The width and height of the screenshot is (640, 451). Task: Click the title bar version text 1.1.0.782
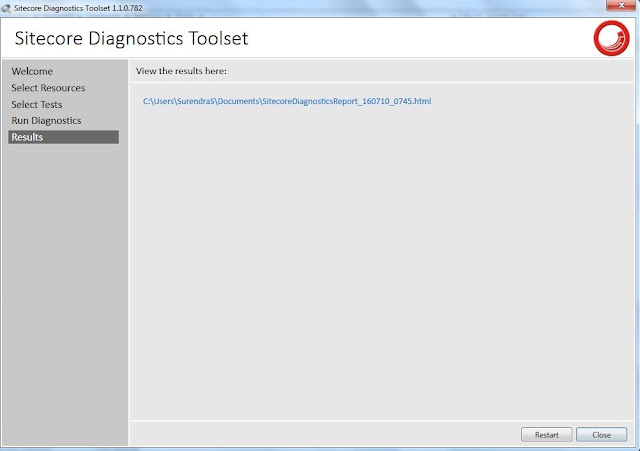click(127, 8)
